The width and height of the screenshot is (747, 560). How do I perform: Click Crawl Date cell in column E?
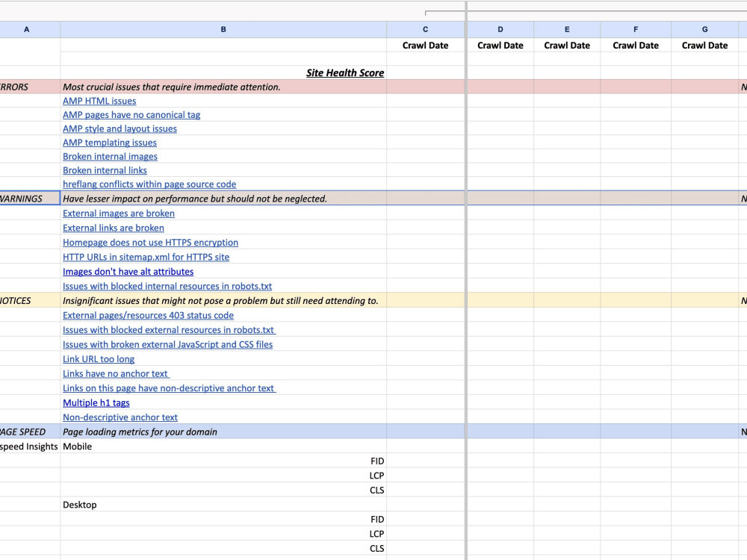click(567, 46)
